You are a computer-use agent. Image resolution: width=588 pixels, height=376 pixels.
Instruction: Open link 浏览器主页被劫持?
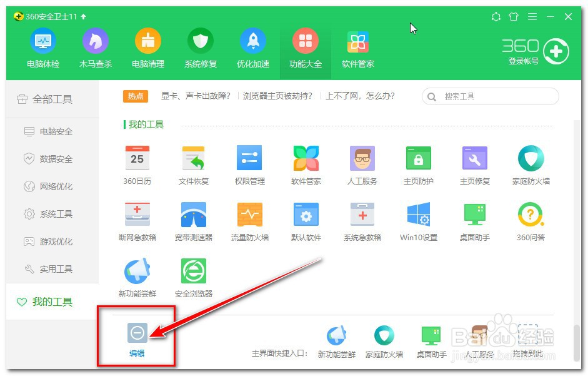pos(277,96)
